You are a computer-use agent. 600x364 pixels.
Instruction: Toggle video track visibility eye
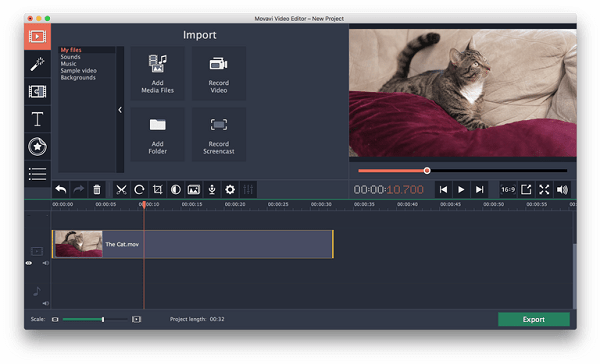tap(29, 263)
